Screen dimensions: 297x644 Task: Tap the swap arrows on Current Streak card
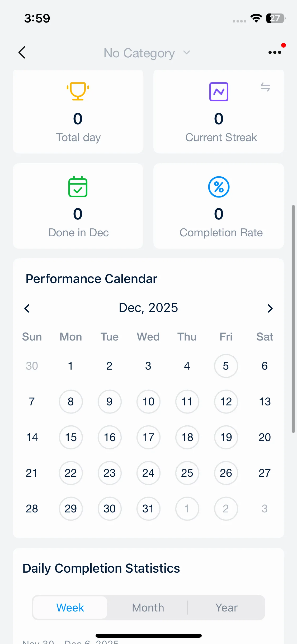[x=265, y=87]
